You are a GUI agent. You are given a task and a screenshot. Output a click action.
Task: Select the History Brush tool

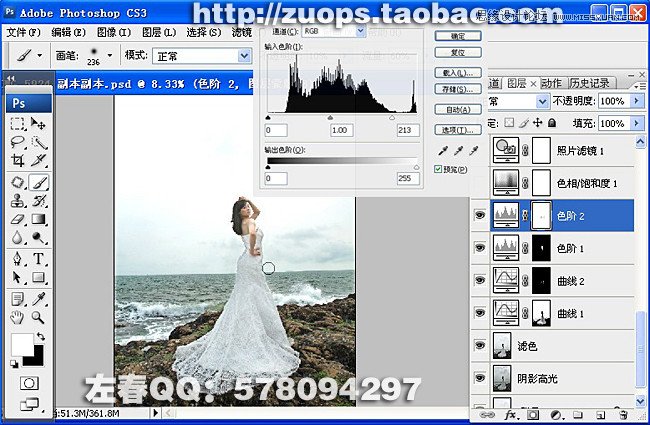(39, 201)
